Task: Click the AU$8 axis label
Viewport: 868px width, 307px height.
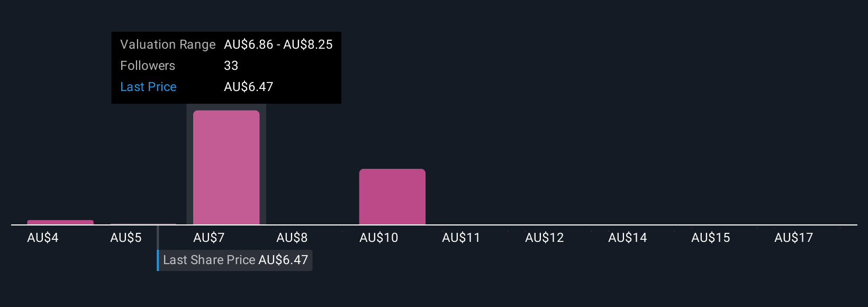Action: click(x=292, y=238)
